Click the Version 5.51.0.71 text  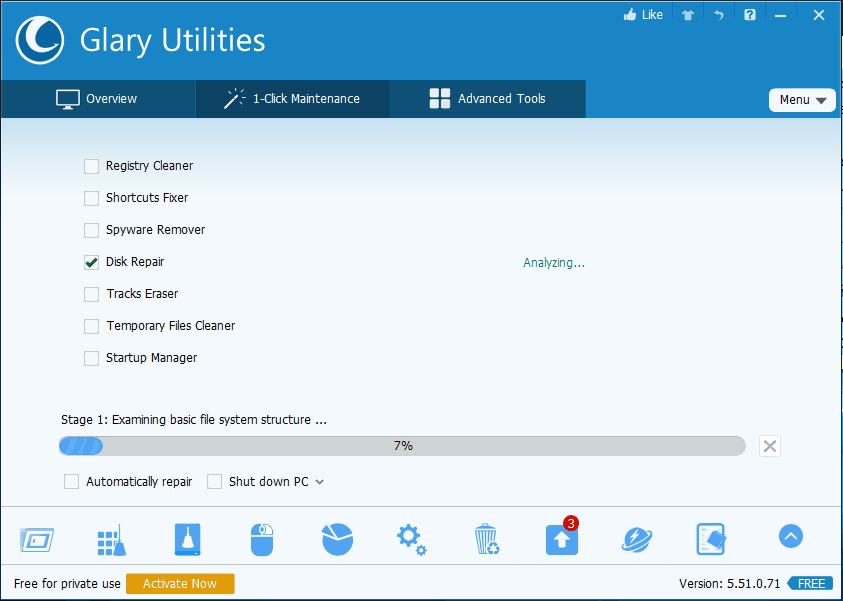point(729,584)
